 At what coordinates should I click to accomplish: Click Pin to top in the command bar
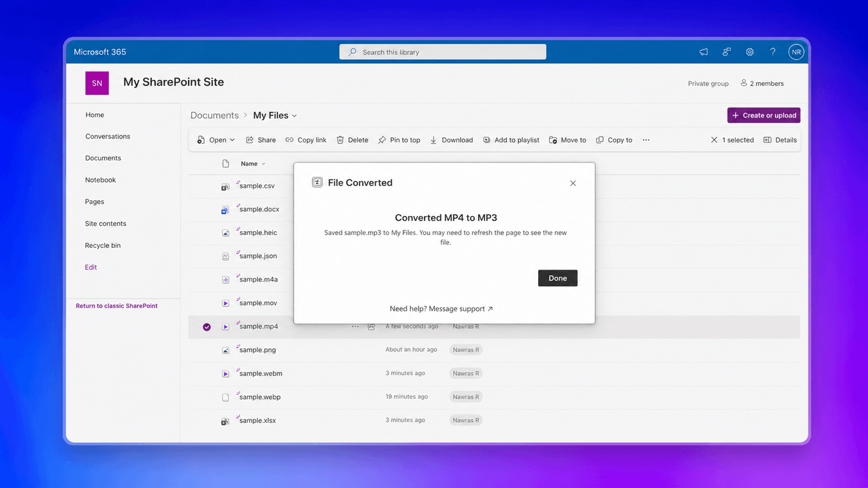point(399,140)
